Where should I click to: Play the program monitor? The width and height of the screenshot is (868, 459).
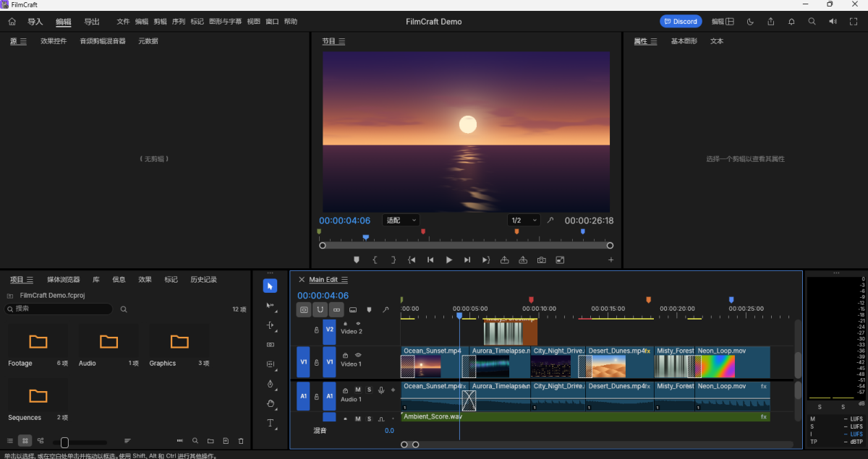pos(448,260)
